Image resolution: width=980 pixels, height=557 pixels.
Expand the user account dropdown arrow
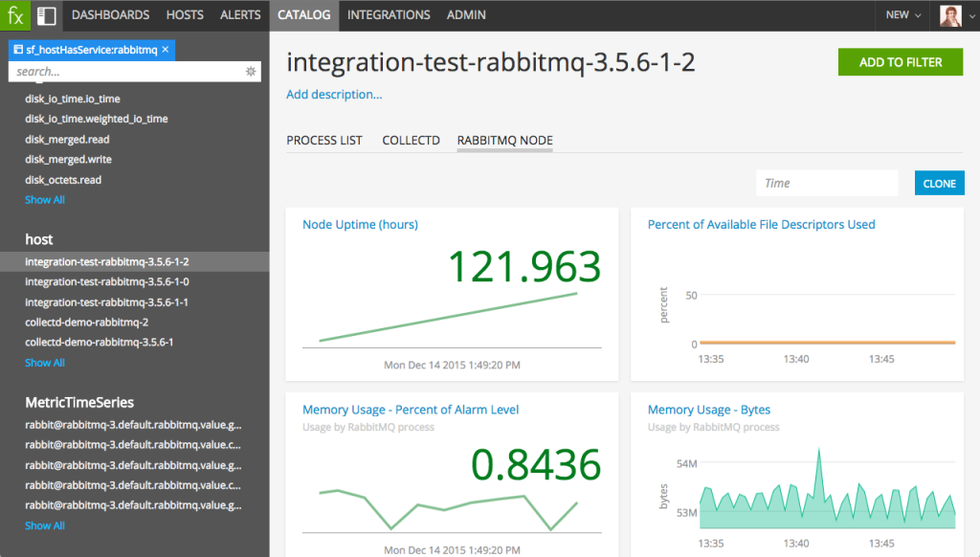(972, 16)
